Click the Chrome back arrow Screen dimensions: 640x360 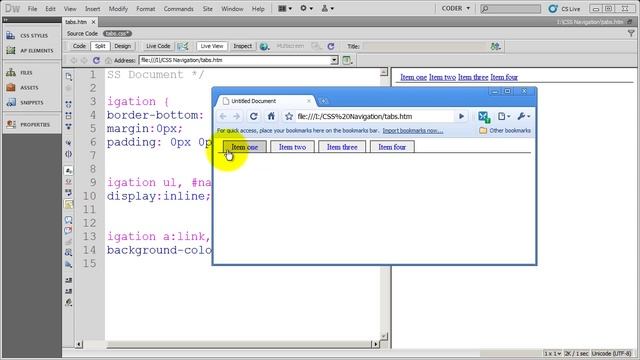tap(223, 116)
